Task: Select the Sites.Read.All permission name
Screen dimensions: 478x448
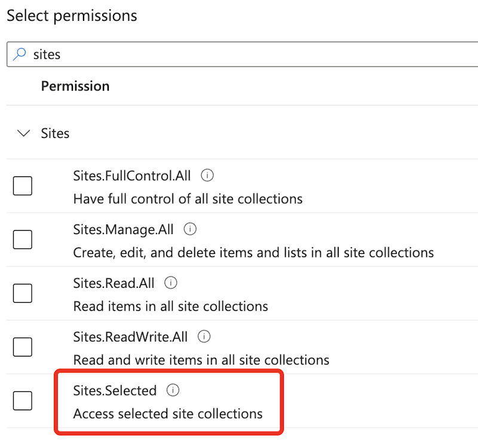Action: point(114,283)
